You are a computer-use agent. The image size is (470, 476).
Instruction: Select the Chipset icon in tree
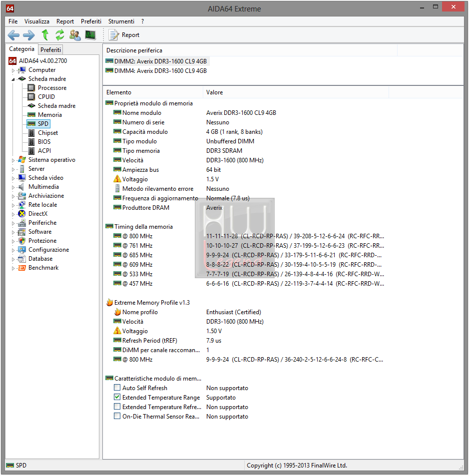click(31, 133)
